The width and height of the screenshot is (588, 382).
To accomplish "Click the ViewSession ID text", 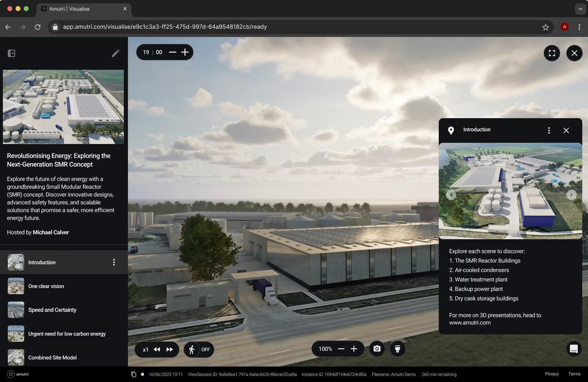I will [x=242, y=374].
